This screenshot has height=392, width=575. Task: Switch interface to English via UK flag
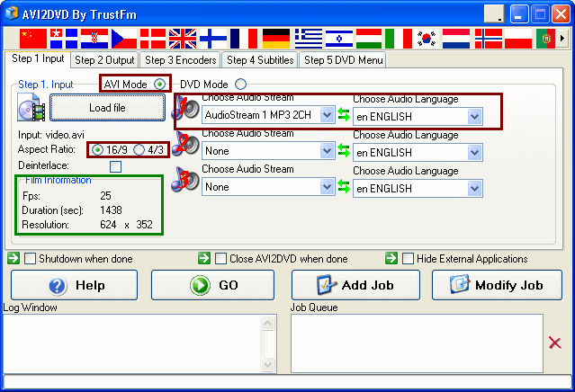coord(183,39)
